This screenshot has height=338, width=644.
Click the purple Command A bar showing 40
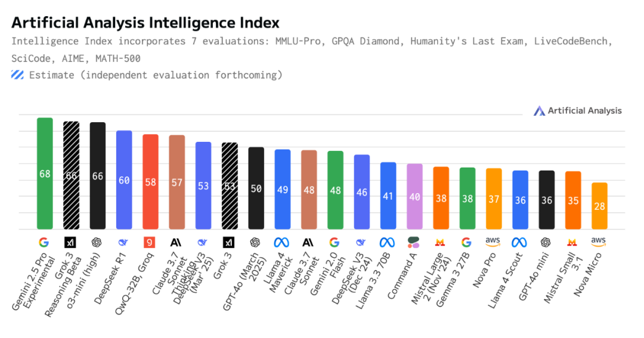tap(414, 196)
